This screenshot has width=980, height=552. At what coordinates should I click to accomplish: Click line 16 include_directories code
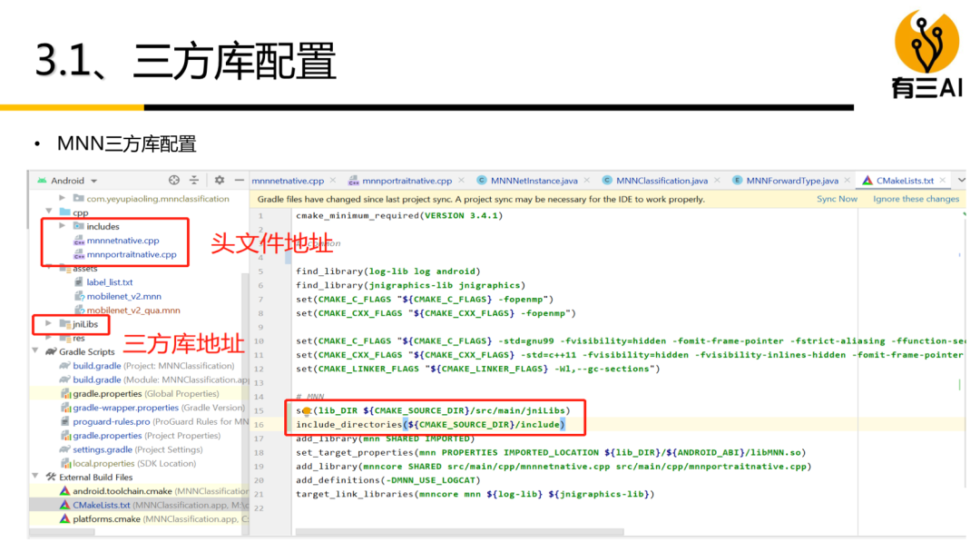(431, 425)
